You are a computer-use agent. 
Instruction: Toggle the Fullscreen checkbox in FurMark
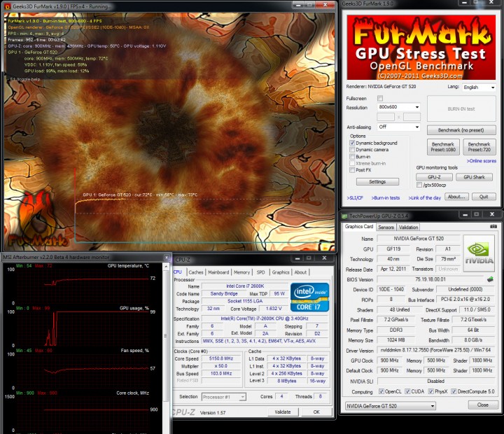tap(380, 98)
